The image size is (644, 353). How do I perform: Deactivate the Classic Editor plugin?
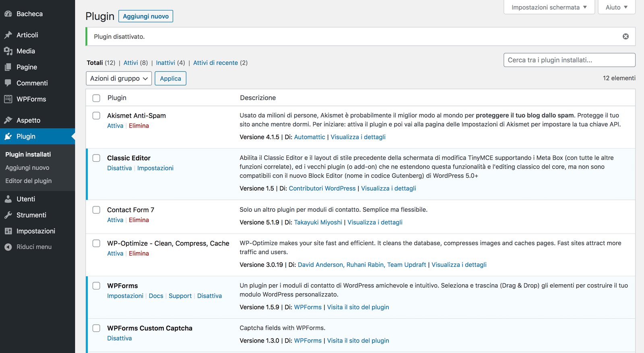pyautogui.click(x=120, y=168)
